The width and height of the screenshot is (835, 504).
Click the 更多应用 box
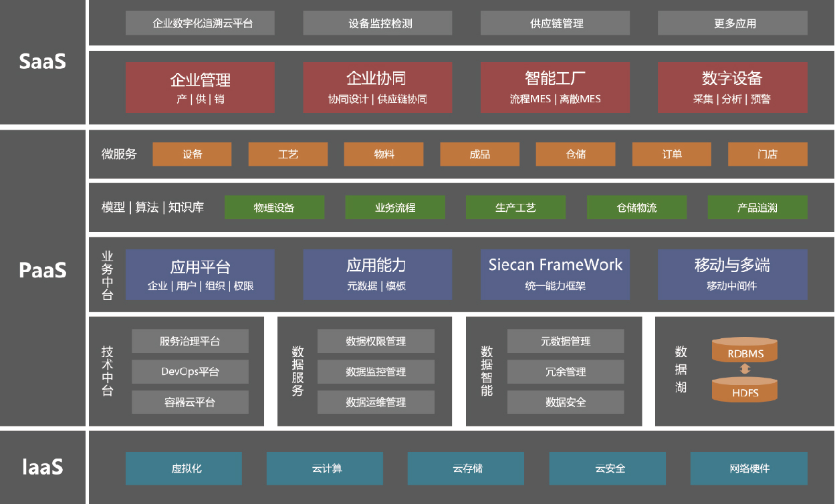click(733, 23)
